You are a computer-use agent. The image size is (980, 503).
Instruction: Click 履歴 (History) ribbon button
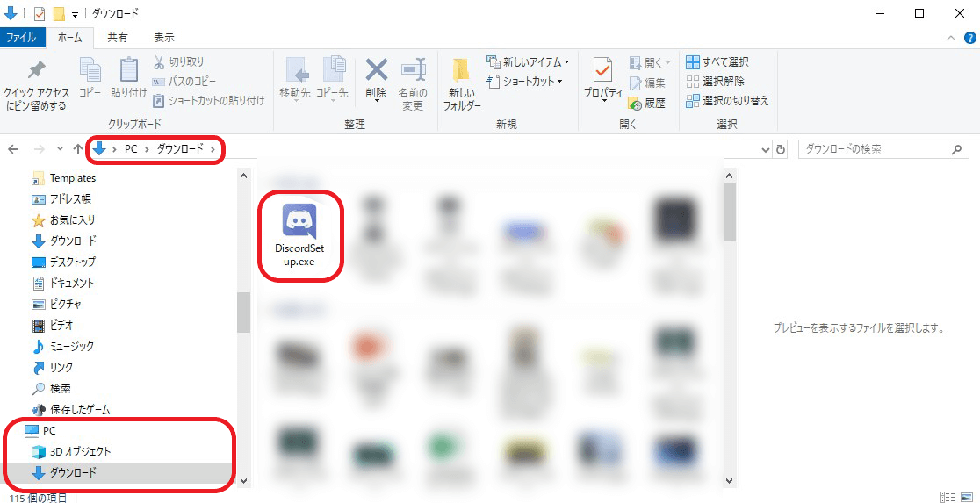(x=647, y=103)
